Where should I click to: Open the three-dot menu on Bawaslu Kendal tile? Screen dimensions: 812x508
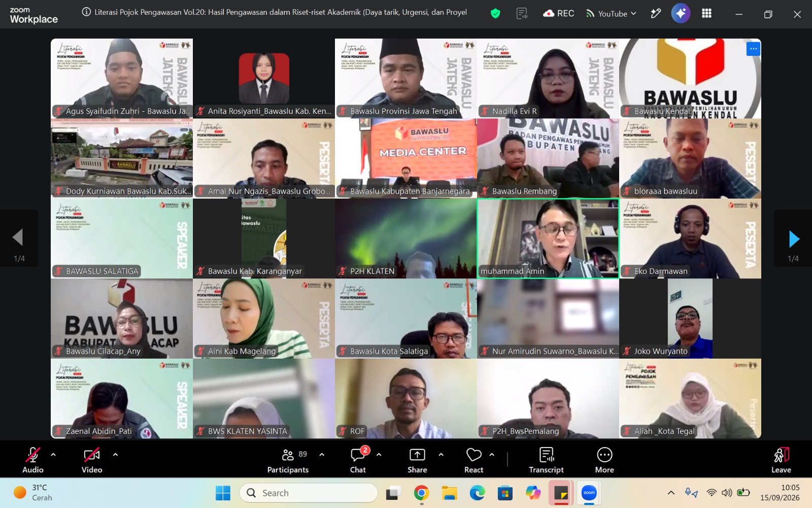pos(753,49)
